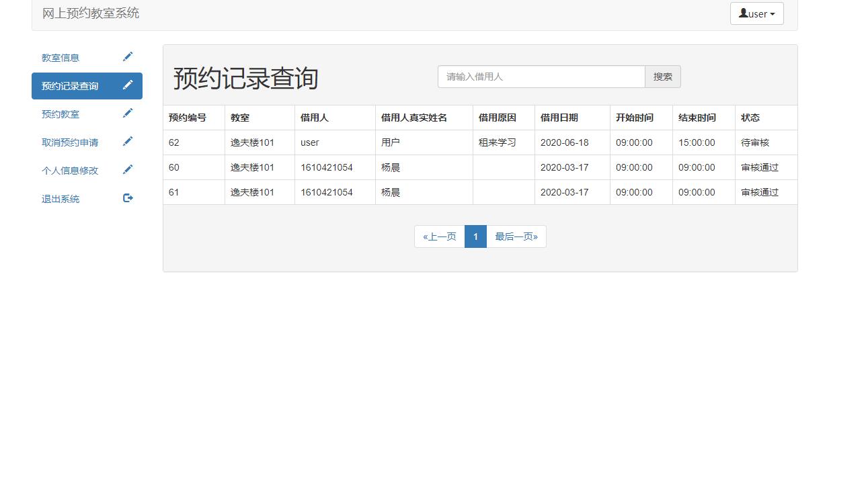Click the pencil icon beside 教室信息
The image size is (868, 479).
(128, 56)
